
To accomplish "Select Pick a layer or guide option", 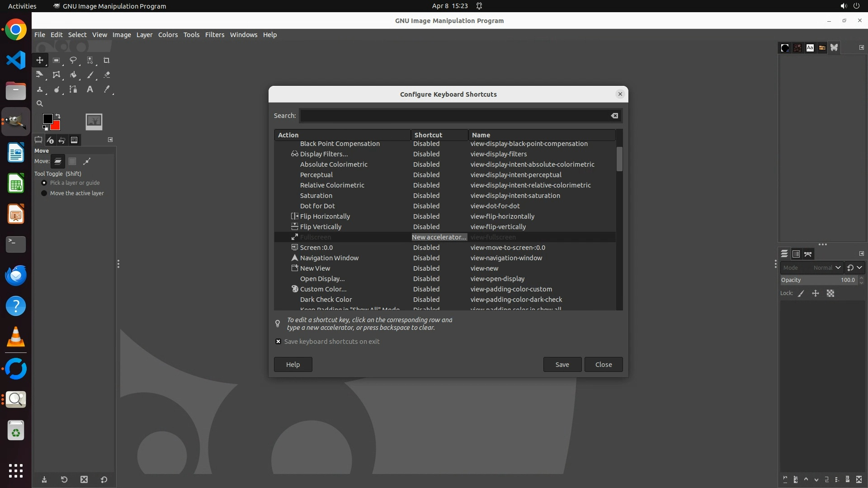I will pyautogui.click(x=44, y=183).
